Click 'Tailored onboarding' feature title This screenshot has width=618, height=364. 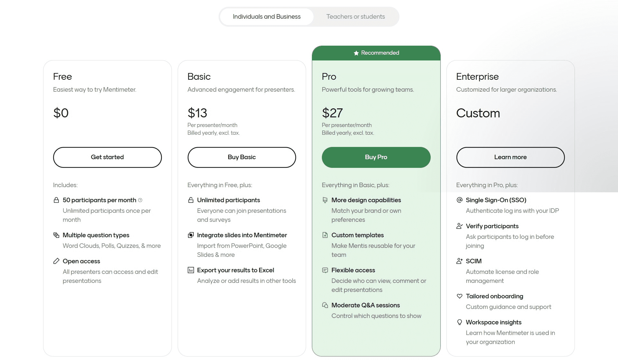[x=495, y=296]
